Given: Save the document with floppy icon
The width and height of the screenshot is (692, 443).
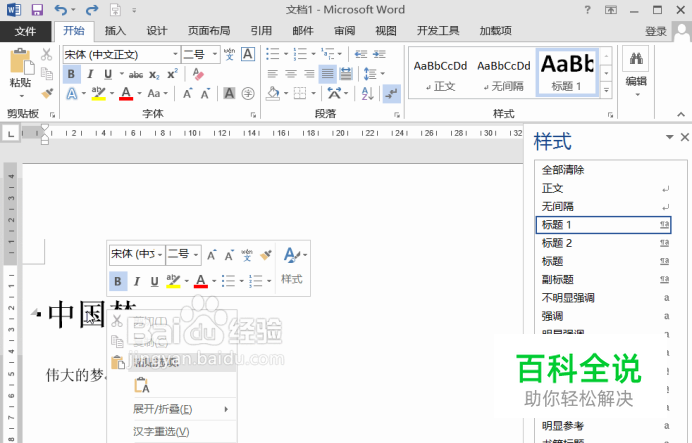Looking at the screenshot, I should point(37,9).
